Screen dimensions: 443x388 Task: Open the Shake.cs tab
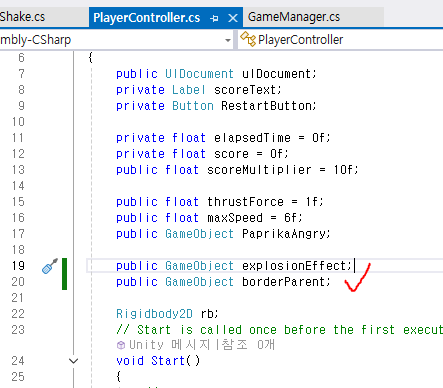[22, 17]
